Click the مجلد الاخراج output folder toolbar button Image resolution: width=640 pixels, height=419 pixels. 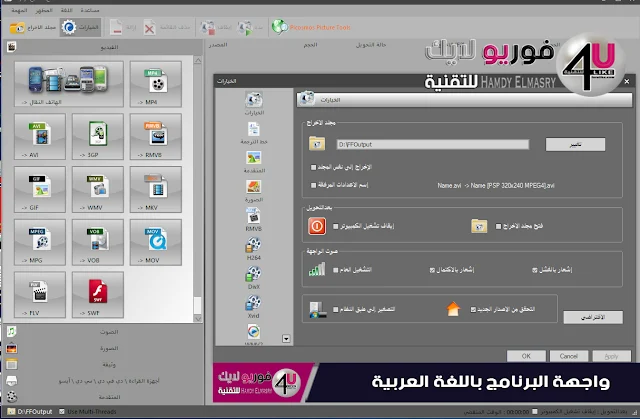pos(33,27)
